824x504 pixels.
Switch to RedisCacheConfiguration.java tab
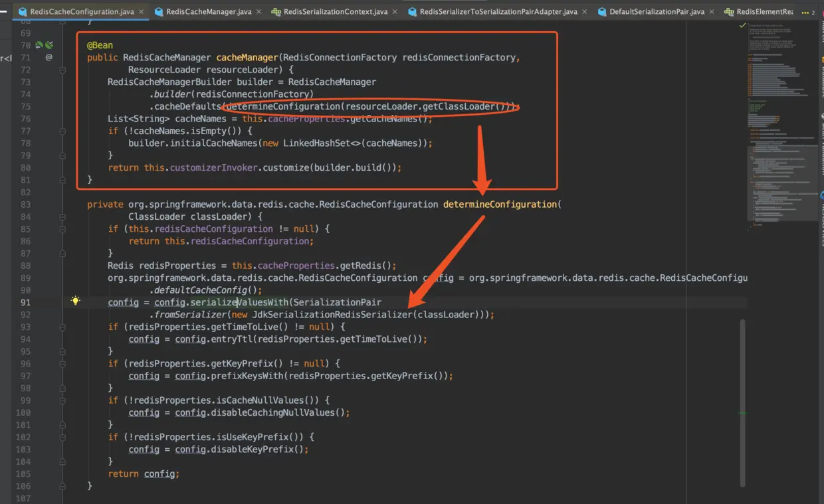click(x=82, y=12)
